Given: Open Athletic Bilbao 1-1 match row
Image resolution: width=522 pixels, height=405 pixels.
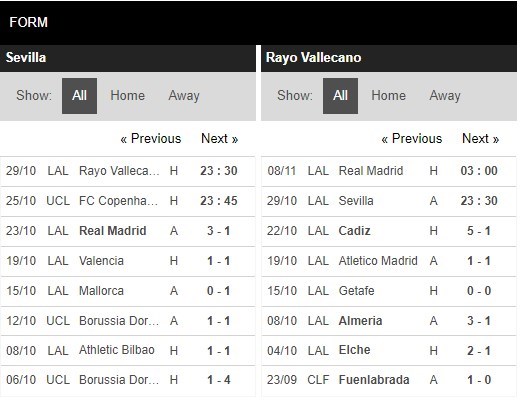Looking at the screenshot, I should pyautogui.click(x=128, y=350).
